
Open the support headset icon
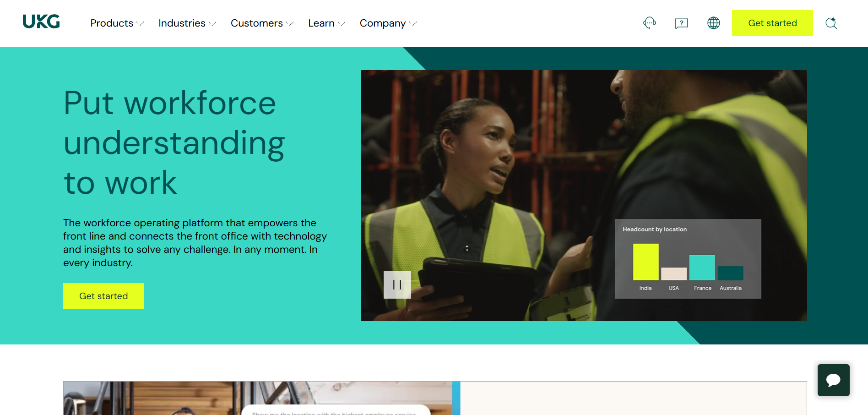pyautogui.click(x=650, y=23)
